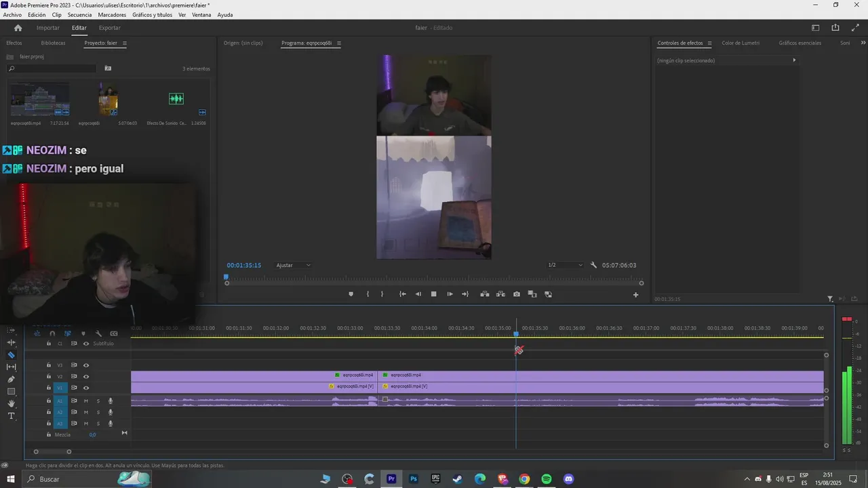Open the Secuencia menu
The height and width of the screenshot is (488, 868).
click(79, 15)
